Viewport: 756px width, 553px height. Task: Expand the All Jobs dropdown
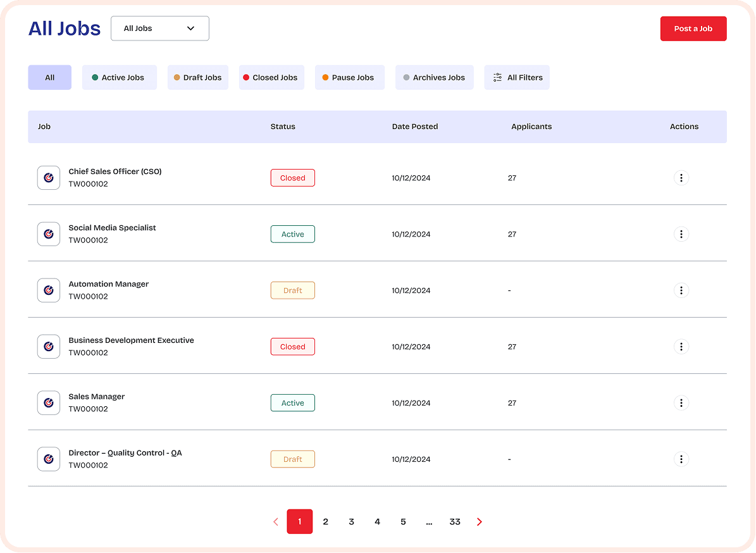[x=160, y=28]
